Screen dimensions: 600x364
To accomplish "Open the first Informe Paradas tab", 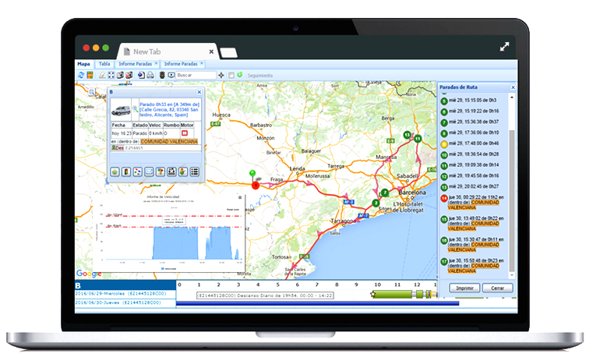I will 136,64.
